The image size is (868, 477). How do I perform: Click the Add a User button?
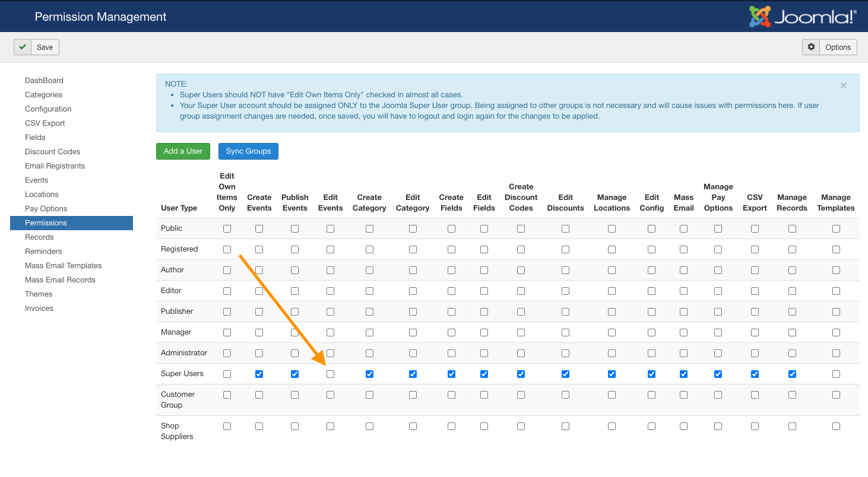pos(183,151)
